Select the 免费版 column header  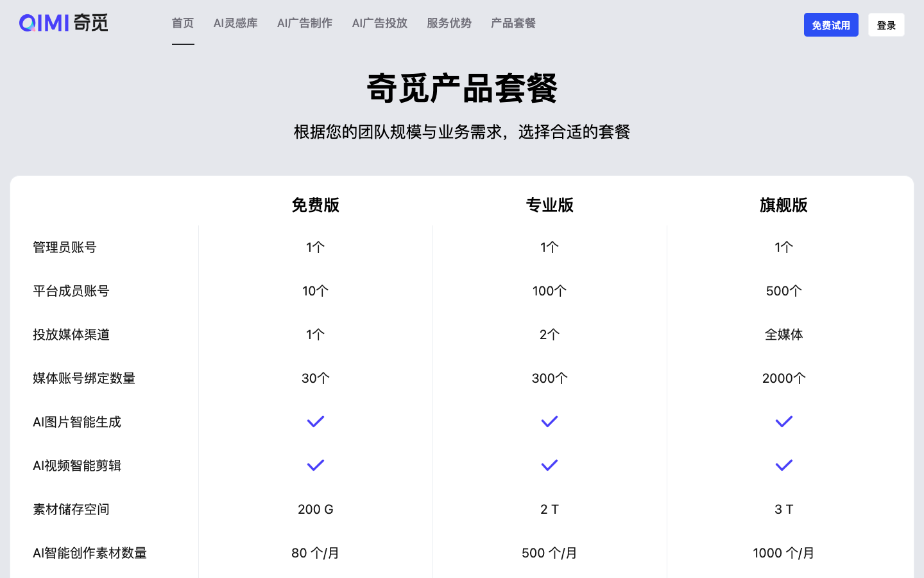[x=315, y=206]
